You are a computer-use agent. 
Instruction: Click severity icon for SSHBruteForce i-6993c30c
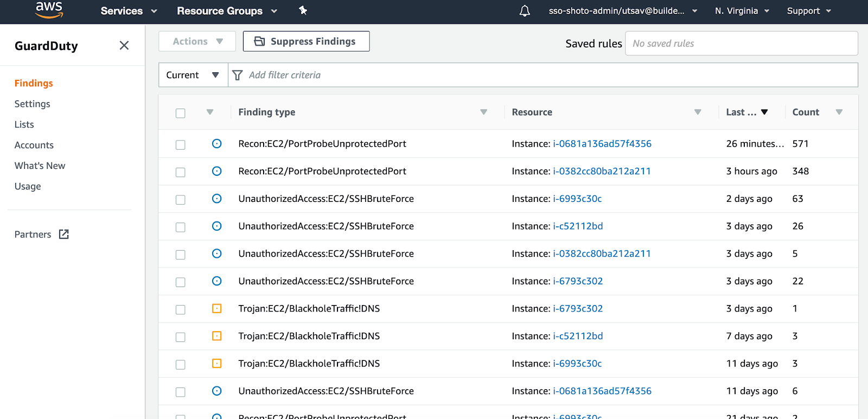[216, 199]
